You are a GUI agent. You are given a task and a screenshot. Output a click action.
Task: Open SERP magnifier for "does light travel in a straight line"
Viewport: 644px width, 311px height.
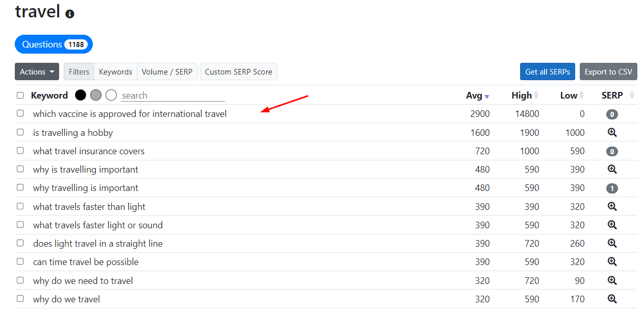612,243
